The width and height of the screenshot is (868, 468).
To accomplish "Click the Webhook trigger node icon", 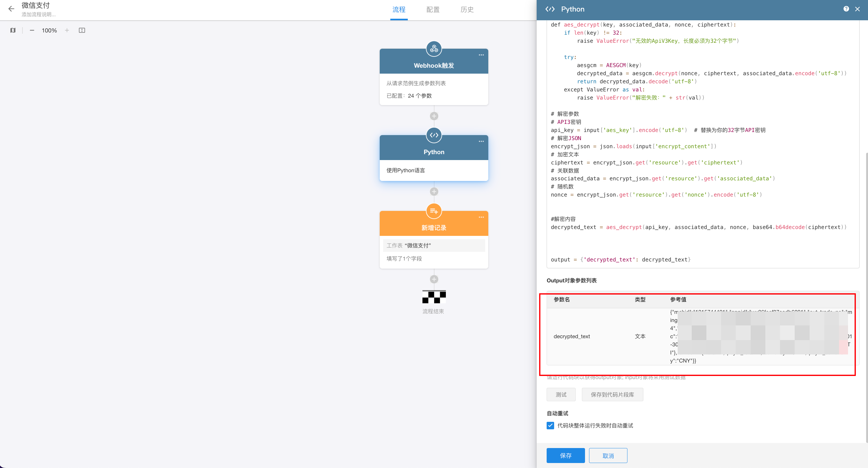I will (434, 49).
